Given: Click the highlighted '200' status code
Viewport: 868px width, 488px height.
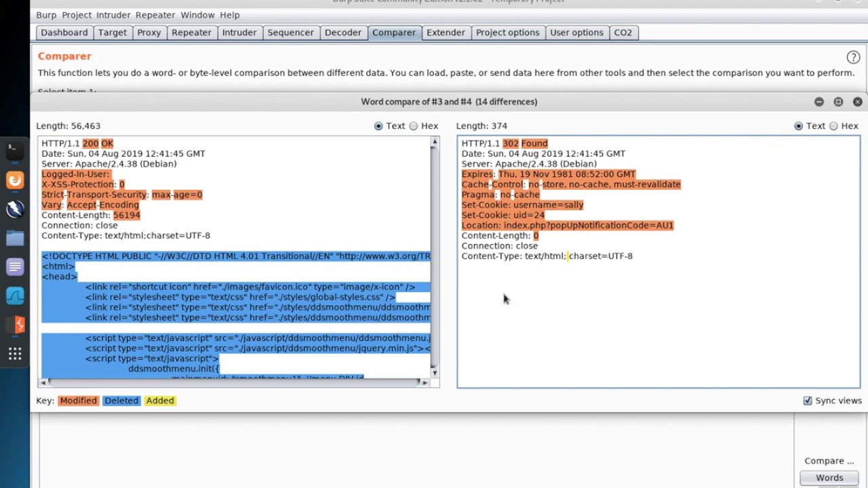Looking at the screenshot, I should (90, 143).
